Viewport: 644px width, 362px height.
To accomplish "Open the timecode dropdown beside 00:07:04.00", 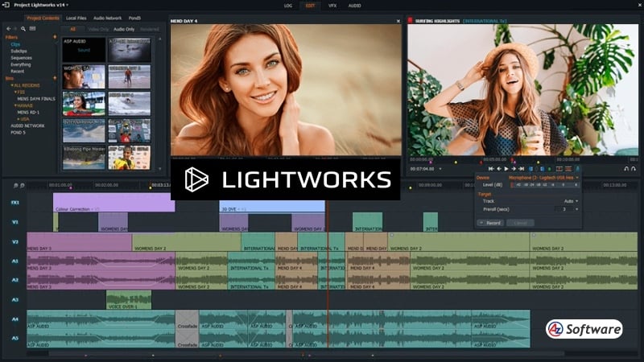I will [x=440, y=169].
